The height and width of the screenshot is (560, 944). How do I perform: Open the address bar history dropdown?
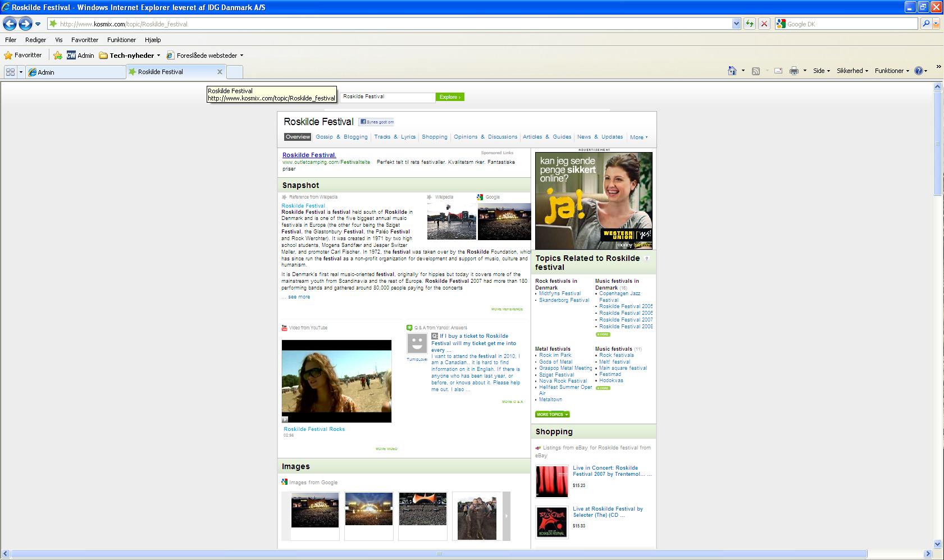coord(736,24)
